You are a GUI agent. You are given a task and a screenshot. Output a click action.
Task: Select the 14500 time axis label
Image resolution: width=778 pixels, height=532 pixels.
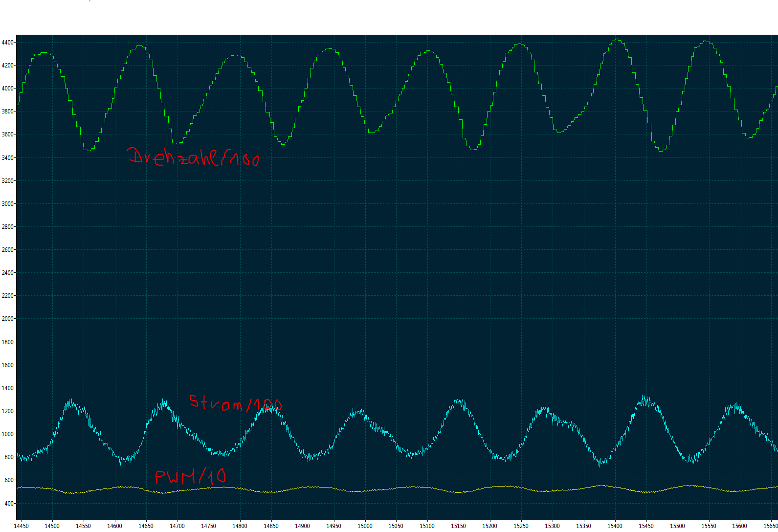click(x=52, y=526)
